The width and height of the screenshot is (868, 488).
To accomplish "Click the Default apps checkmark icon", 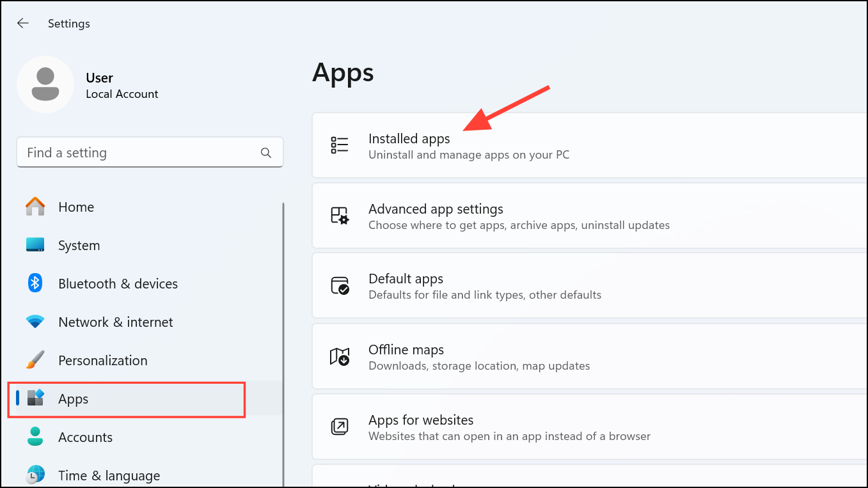I will (340, 285).
